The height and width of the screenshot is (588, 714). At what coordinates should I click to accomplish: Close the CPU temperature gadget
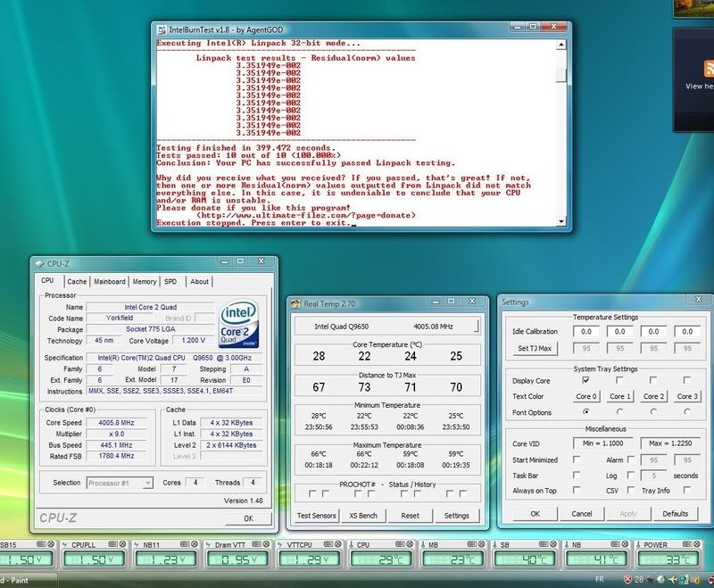pos(410,544)
